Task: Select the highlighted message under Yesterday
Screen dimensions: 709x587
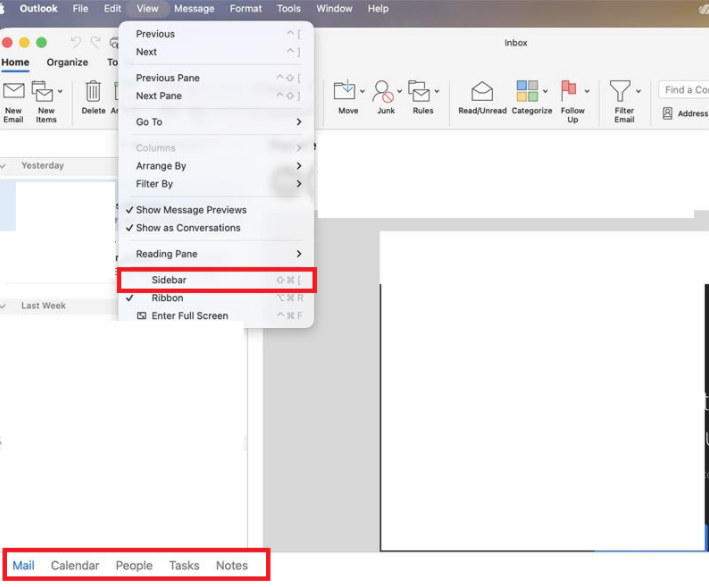Action: pyautogui.click(x=59, y=206)
